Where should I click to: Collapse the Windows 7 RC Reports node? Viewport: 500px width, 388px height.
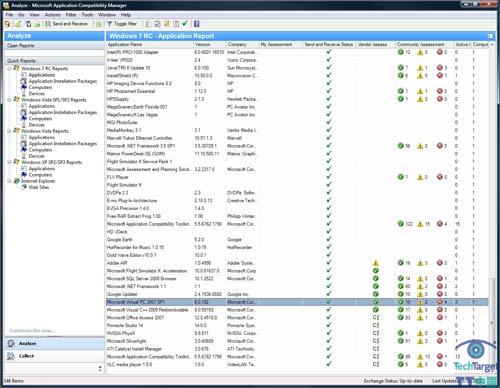point(9,68)
